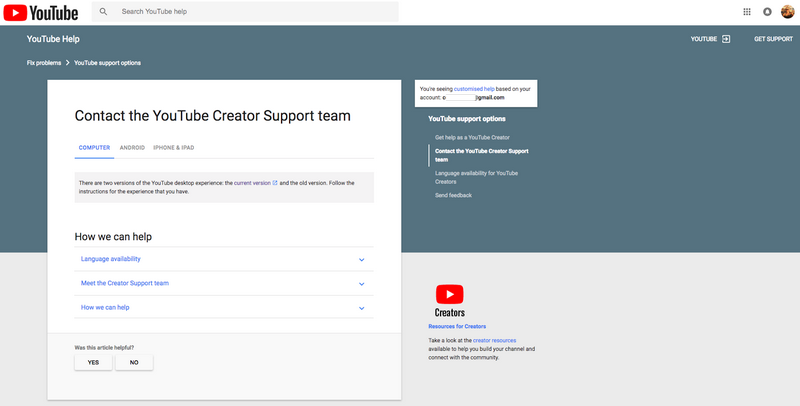Expand Meet the Creator Support team
Screen dimensions: 800x406
point(224,283)
